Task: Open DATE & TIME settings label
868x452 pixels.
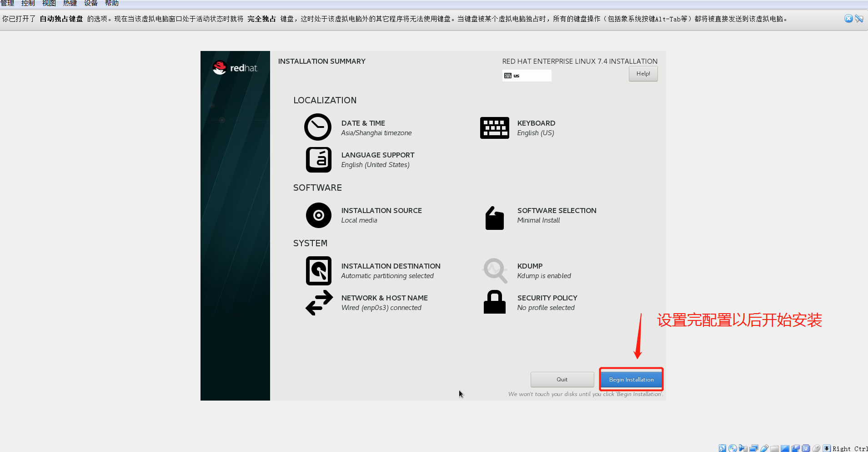Action: pos(363,123)
